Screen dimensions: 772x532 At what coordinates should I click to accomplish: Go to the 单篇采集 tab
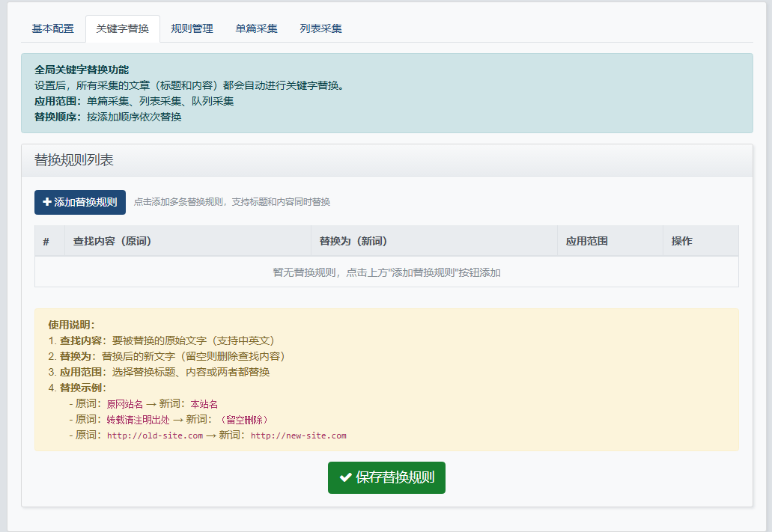pyautogui.click(x=256, y=28)
